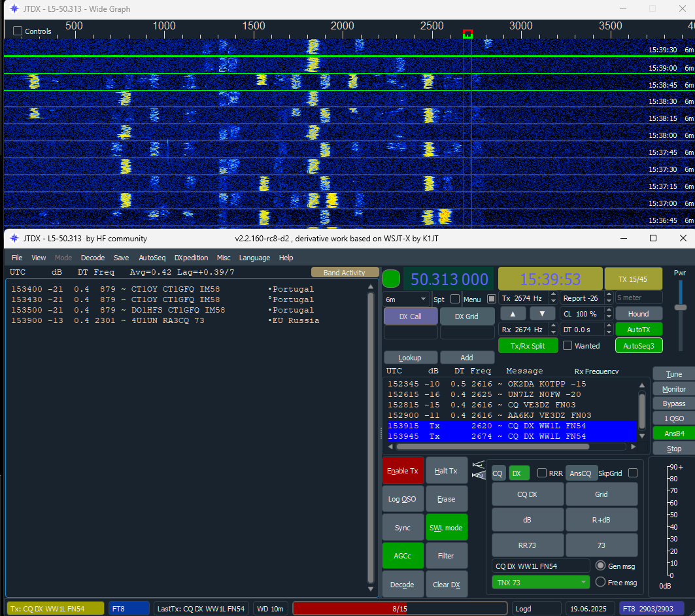This screenshot has width=695, height=616.
Task: Open the Decode menu
Action: point(93,258)
